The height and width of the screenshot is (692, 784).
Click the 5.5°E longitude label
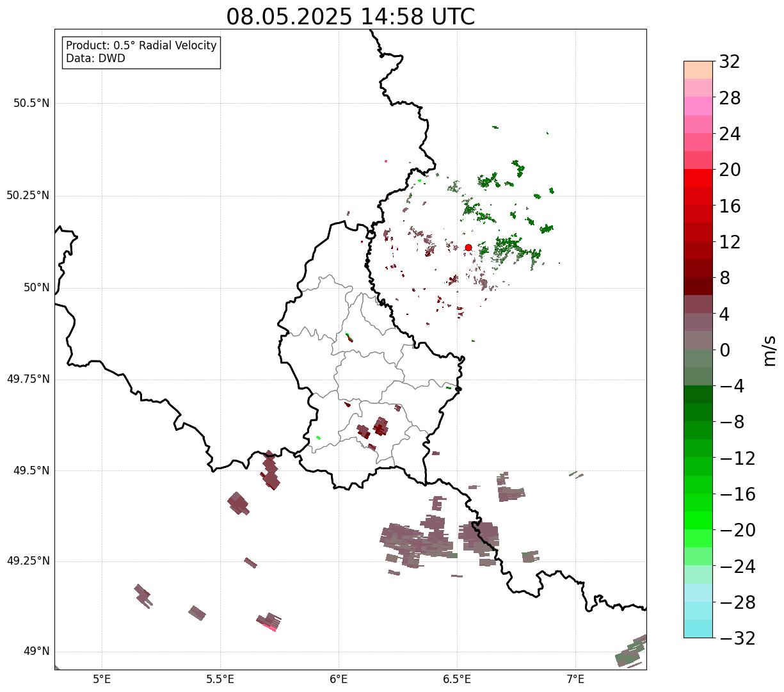(220, 679)
